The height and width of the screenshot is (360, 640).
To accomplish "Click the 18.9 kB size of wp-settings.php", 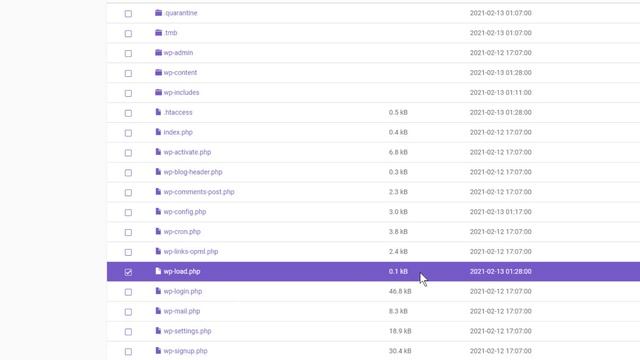I will [400, 331].
